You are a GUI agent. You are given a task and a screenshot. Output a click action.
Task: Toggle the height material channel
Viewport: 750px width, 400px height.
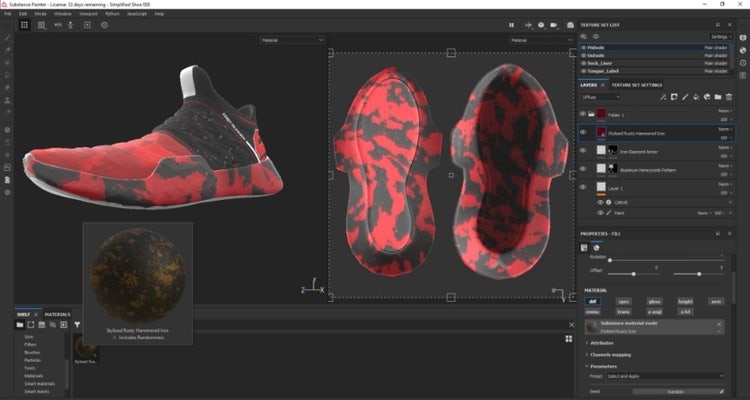coord(685,301)
